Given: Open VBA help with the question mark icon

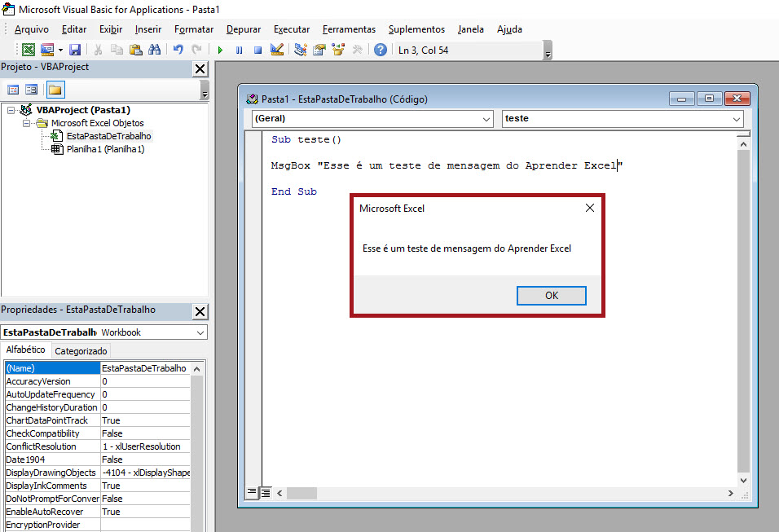Looking at the screenshot, I should pyautogui.click(x=381, y=50).
